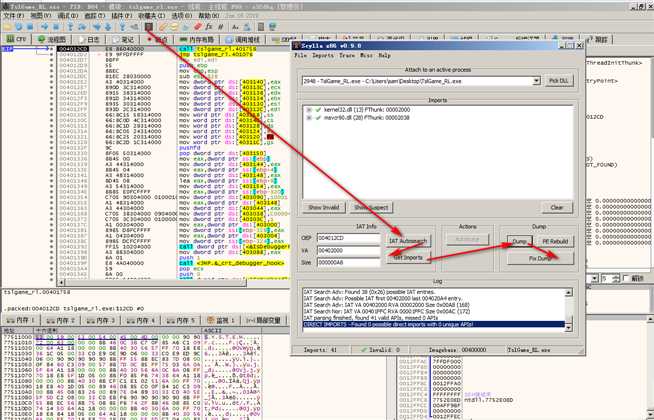This screenshot has height=420, width=654.
Task: Click the Clear button in Imports
Action: (x=556, y=207)
